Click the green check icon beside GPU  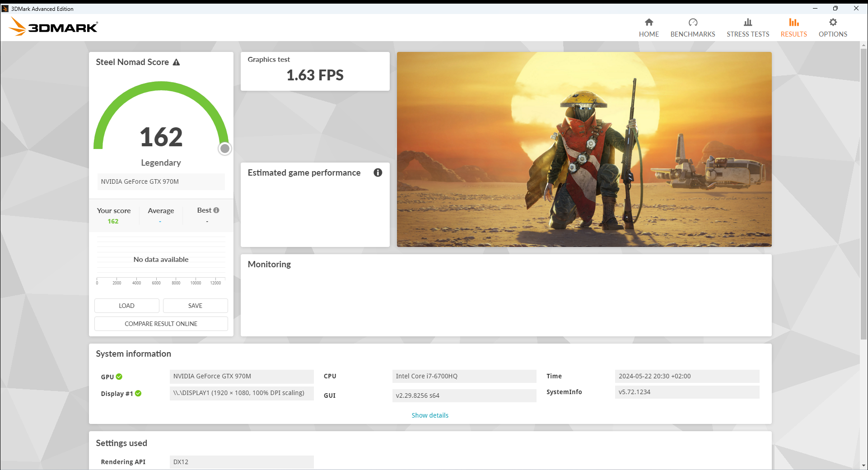pyautogui.click(x=119, y=377)
